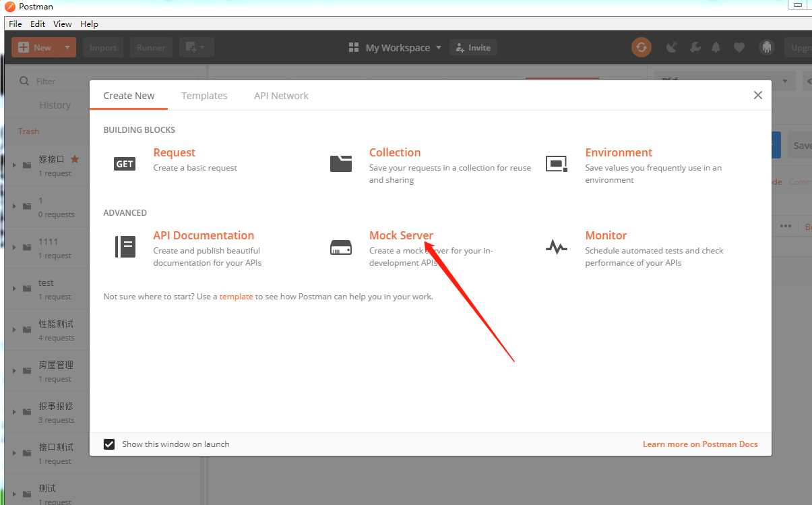
Task: Expand the 报事报修 collection
Action: point(14,412)
